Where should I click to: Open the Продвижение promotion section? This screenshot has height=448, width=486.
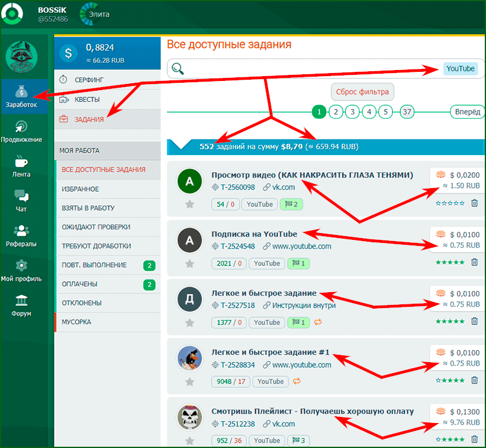point(21,131)
